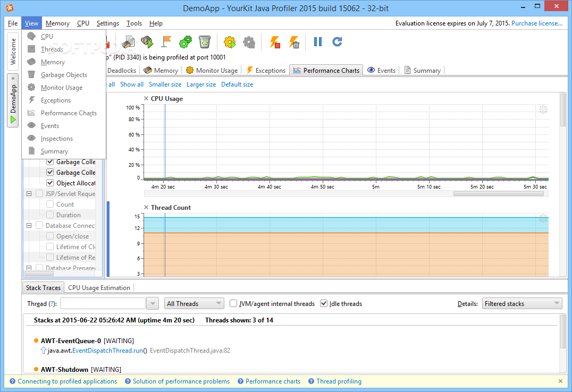Switch to CPU Usage Estimation tab

point(99,288)
